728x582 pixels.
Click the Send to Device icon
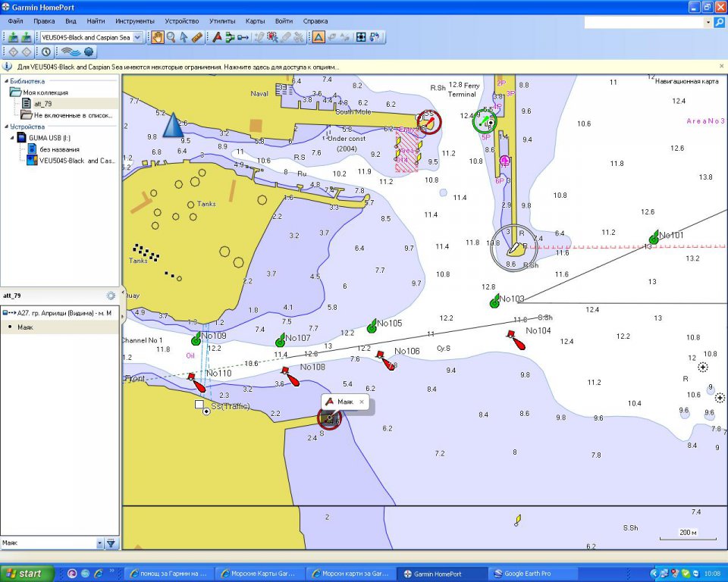coord(26,37)
